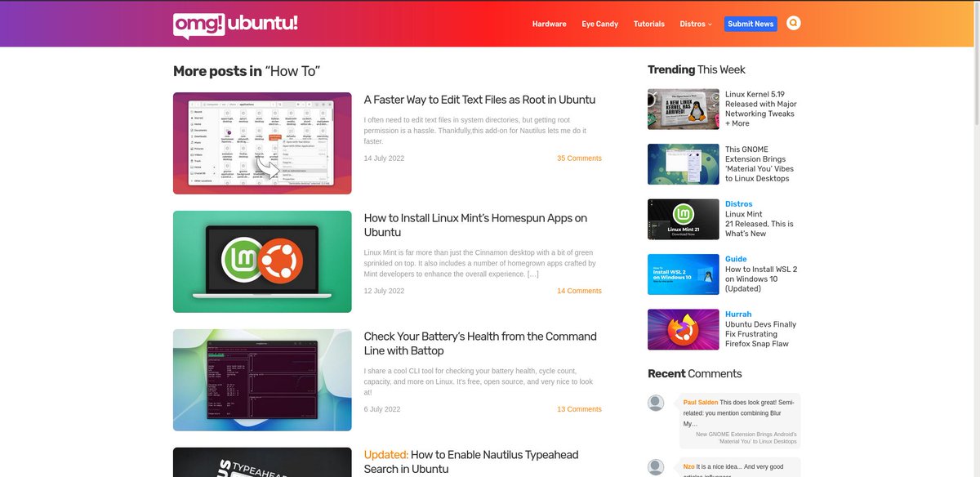Open 'Check Your Battery's Health' Battop article
This screenshot has width=980, height=477.
pyautogui.click(x=480, y=344)
